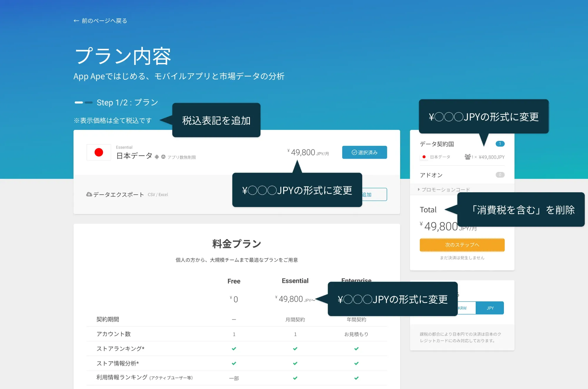Viewport: 588px width, 389px height.
Task: Click the Essential plan column header
Action: coord(295,281)
